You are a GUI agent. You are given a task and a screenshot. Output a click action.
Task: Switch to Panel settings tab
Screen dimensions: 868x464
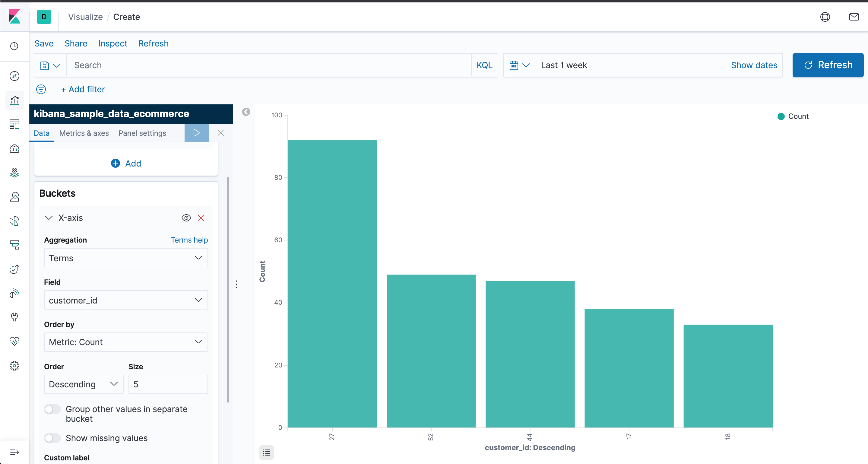coord(142,133)
